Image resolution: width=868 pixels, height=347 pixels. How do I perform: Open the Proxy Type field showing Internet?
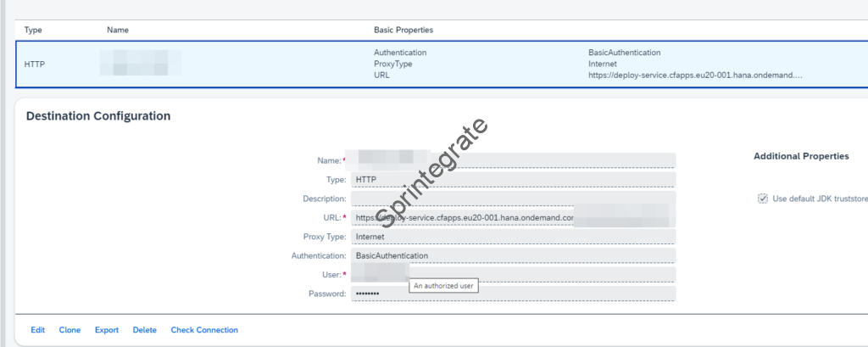(513, 237)
